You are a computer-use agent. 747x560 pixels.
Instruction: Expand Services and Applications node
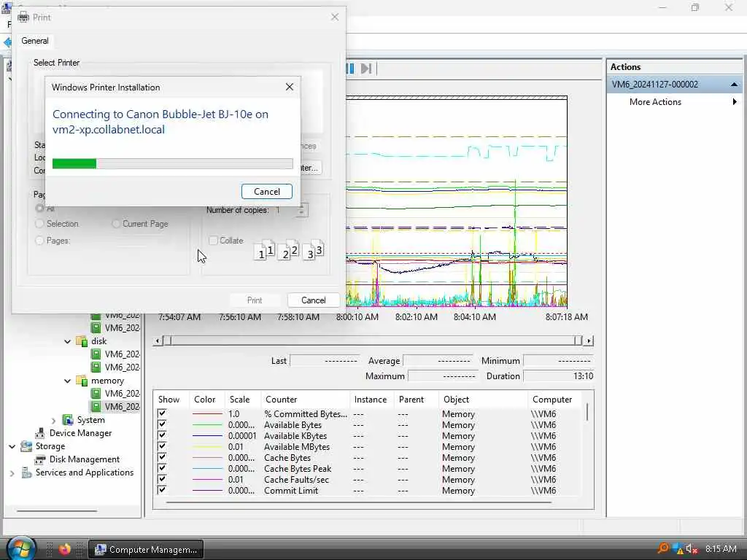12,472
